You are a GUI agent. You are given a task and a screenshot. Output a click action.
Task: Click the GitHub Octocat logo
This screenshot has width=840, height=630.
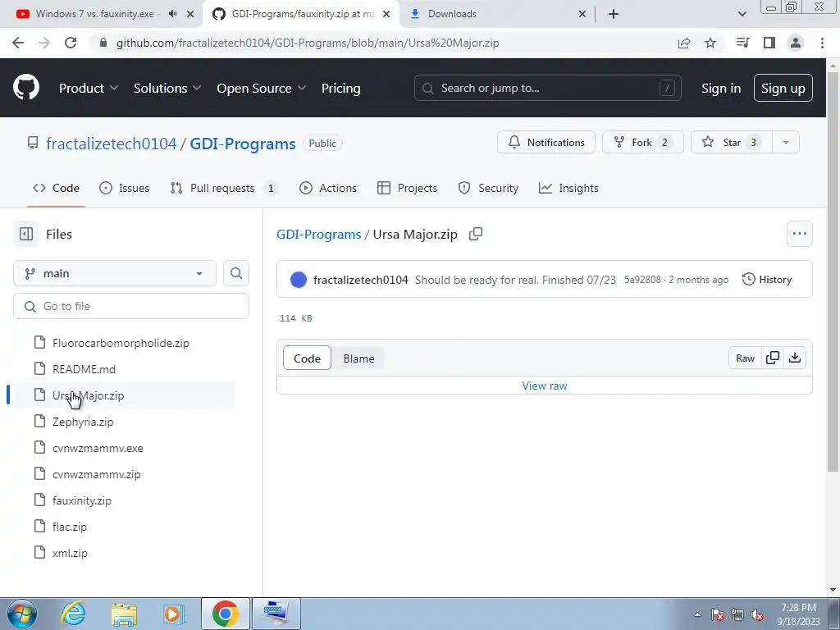[x=25, y=87]
